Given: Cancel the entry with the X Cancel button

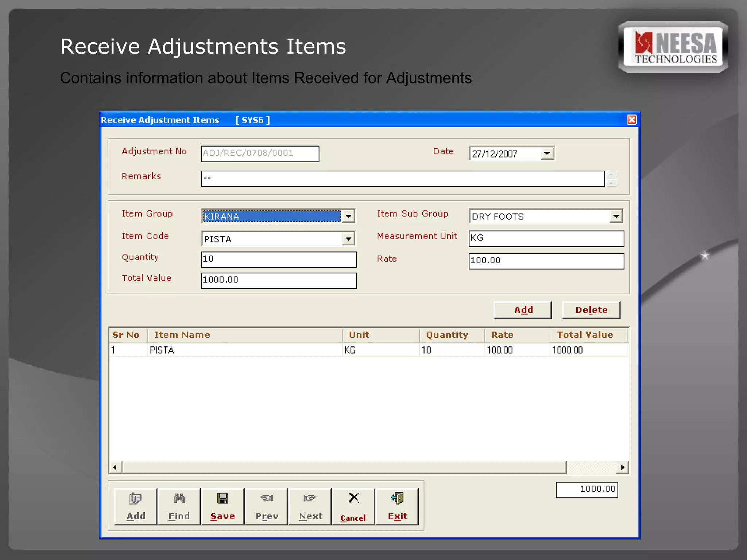Looking at the screenshot, I should pyautogui.click(x=353, y=506).
